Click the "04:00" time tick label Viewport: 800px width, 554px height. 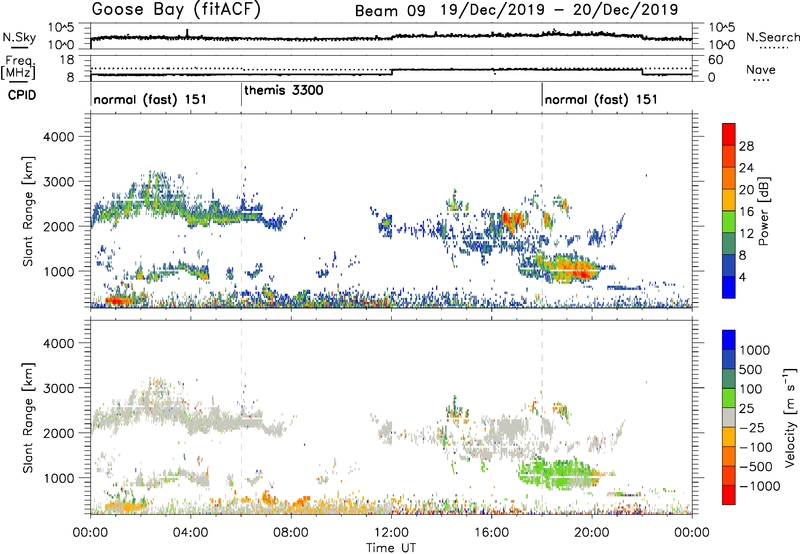click(191, 533)
